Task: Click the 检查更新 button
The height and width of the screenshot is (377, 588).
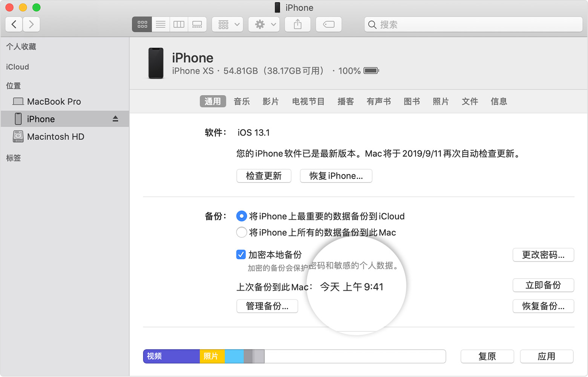Action: point(264,176)
